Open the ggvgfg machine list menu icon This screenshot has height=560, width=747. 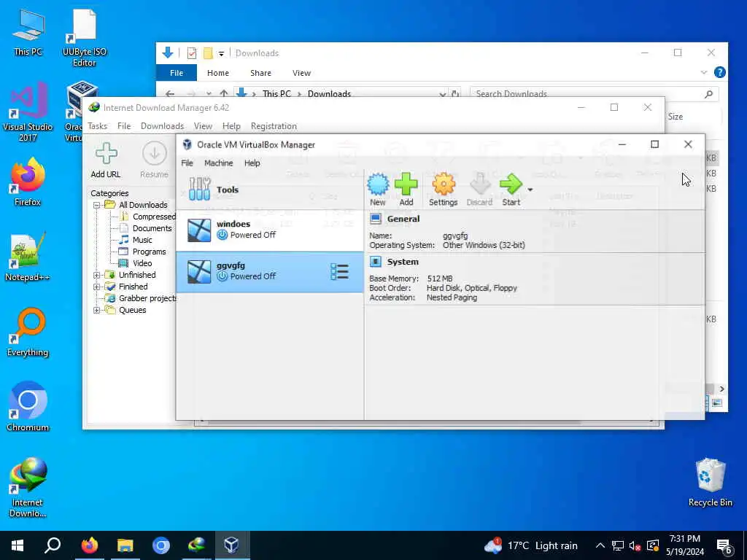(340, 271)
